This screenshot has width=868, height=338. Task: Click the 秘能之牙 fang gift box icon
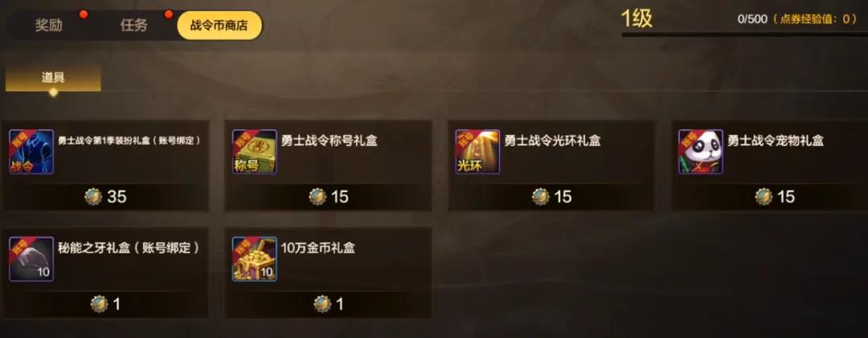point(31,259)
